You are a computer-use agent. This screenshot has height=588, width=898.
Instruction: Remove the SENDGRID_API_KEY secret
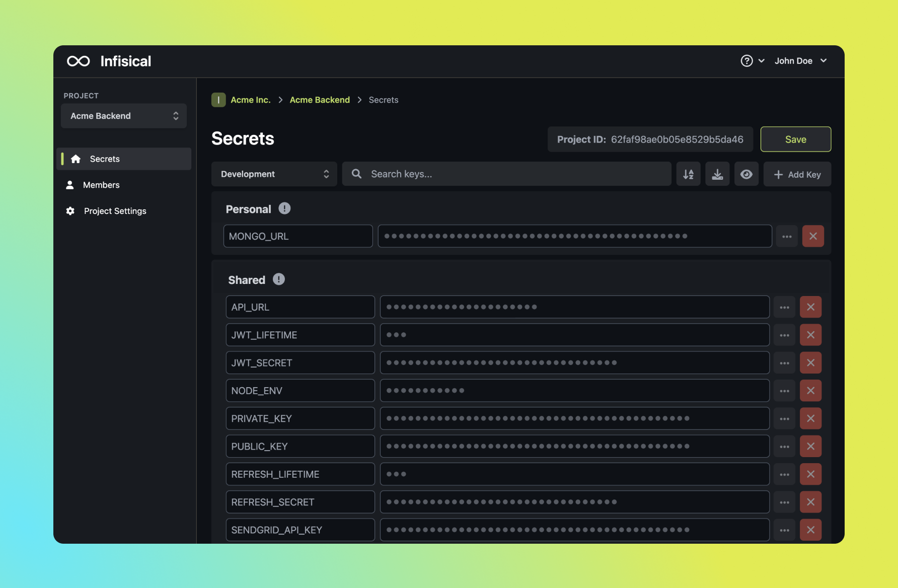810,530
